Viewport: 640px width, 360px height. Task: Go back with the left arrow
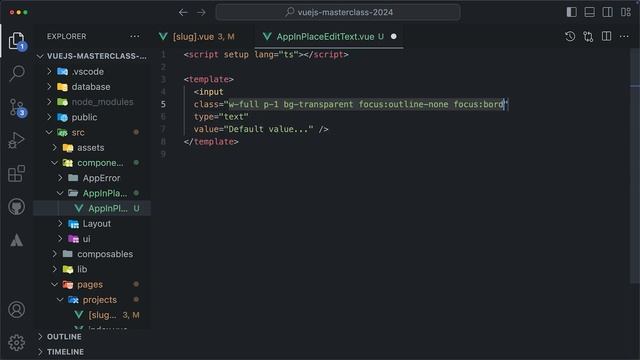(183, 12)
